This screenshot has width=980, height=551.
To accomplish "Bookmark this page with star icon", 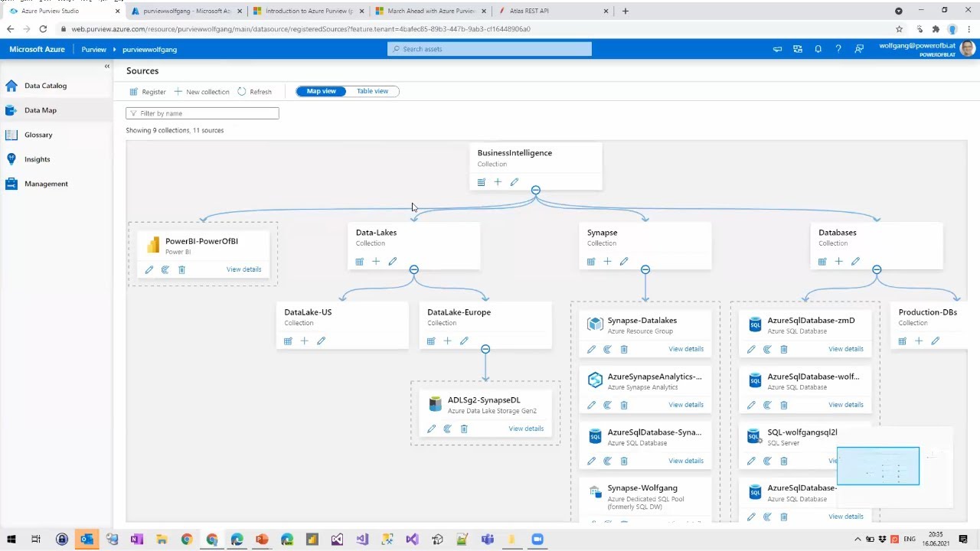I will tap(900, 29).
